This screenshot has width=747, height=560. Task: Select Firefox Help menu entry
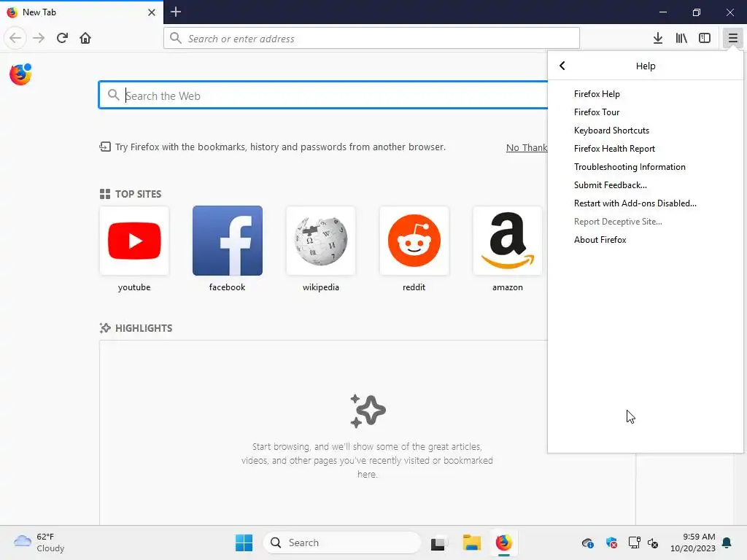click(645, 94)
